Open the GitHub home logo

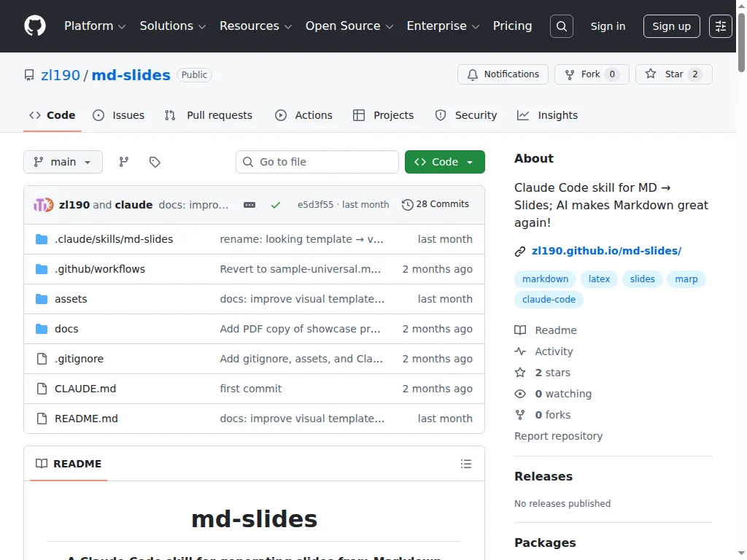(x=35, y=26)
